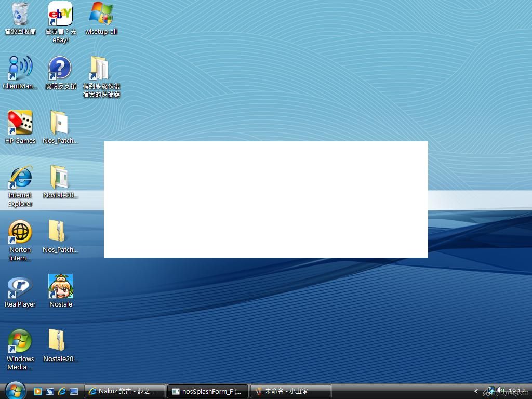Switch to the 未命名 - 小畫家 taskbar button
The width and height of the screenshot is (532, 399).
tap(291, 391)
